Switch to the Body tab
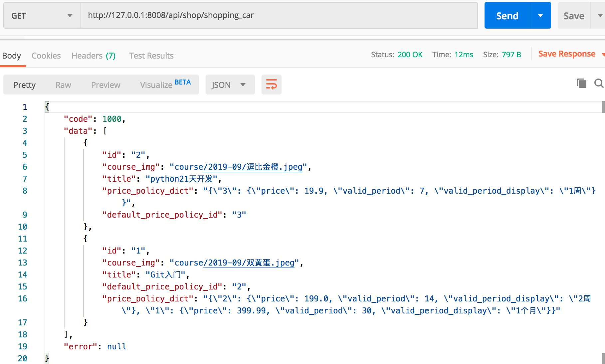The height and width of the screenshot is (364, 605). [12, 56]
